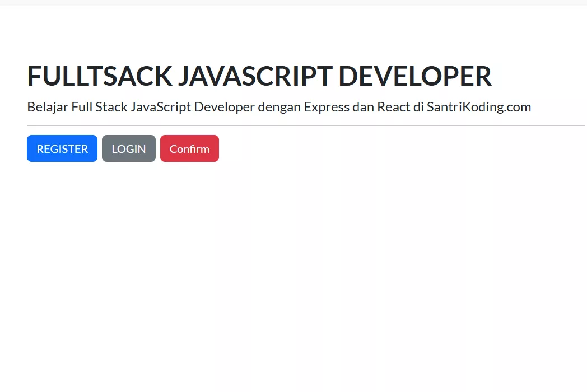Click the word dan in the subtitle
Image resolution: width=587 pixels, height=392 pixels.
coord(363,107)
